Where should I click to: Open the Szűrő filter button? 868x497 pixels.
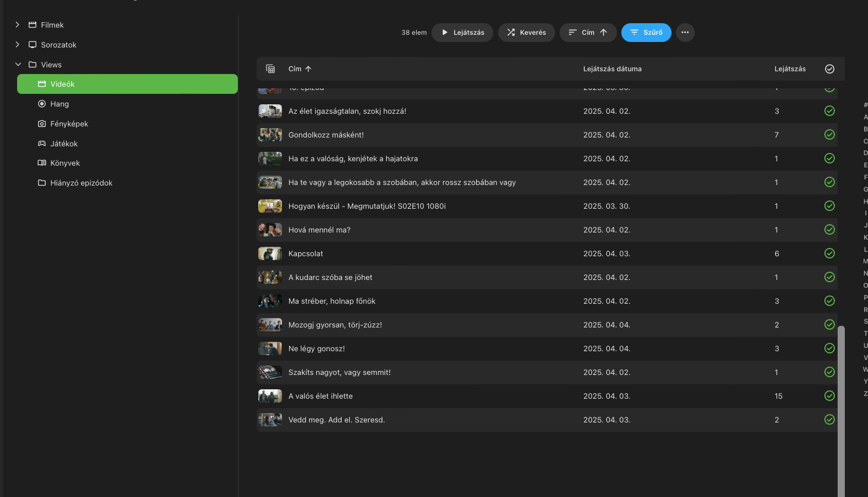pyautogui.click(x=646, y=33)
